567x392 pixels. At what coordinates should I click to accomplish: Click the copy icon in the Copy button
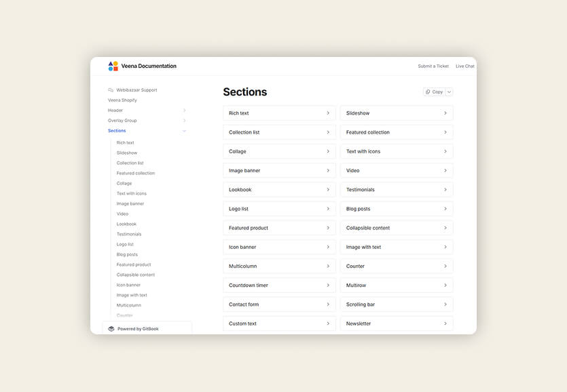click(x=428, y=92)
